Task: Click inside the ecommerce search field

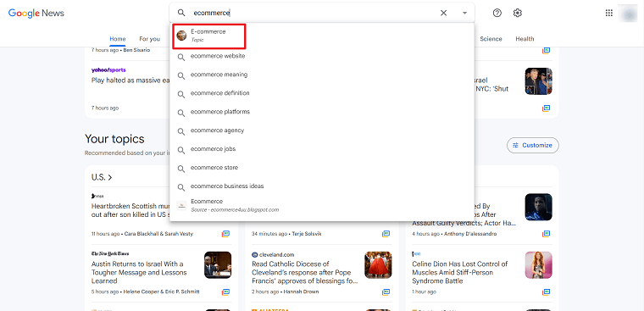Action: click(x=314, y=13)
